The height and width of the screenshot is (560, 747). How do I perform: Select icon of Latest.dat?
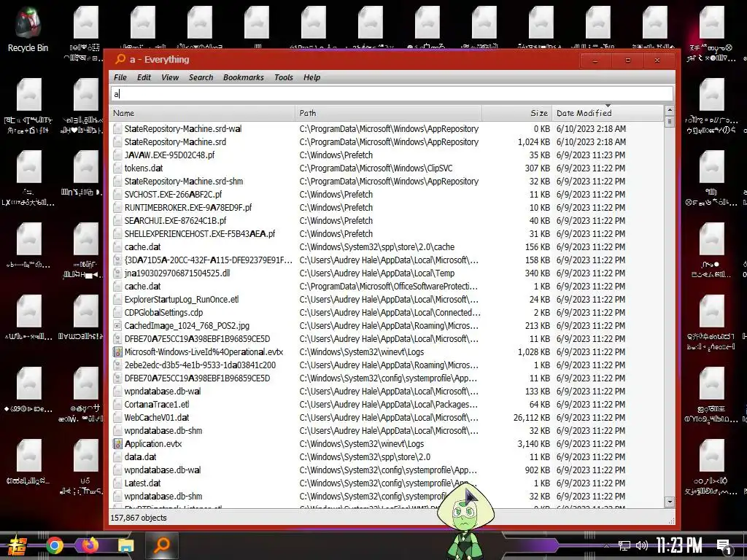click(117, 483)
